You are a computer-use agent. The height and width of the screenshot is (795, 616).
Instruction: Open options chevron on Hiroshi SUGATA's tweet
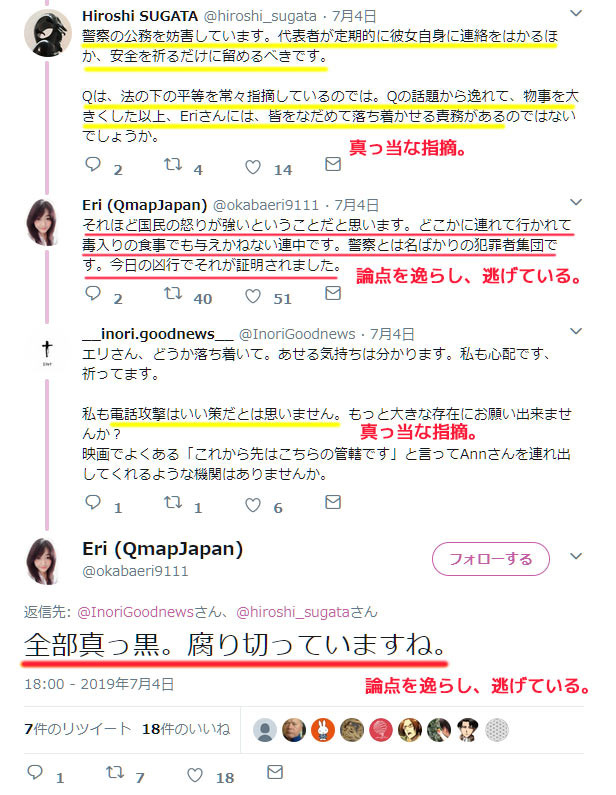(x=576, y=13)
